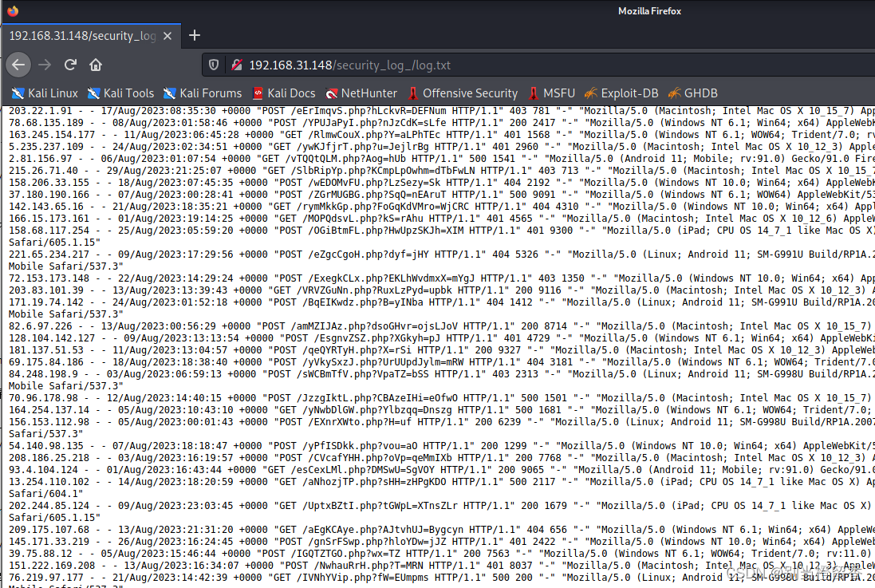Click log IP address 145.171.33.219
The height and width of the screenshot is (588, 875).
(49, 542)
